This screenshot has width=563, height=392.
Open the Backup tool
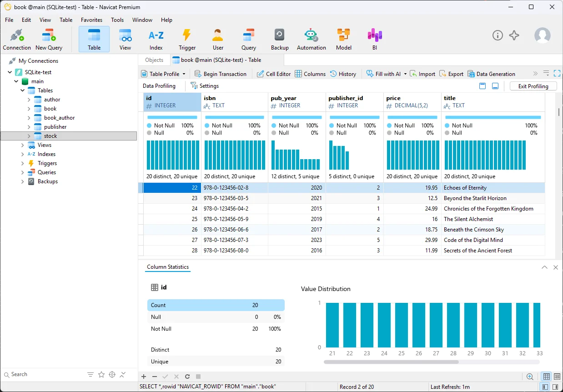pos(280,39)
